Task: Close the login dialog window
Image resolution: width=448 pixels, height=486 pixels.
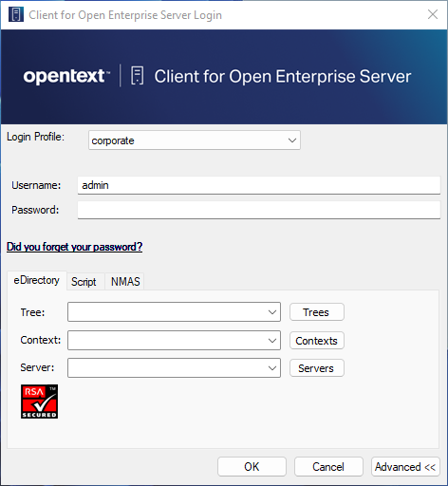Action: (x=433, y=14)
